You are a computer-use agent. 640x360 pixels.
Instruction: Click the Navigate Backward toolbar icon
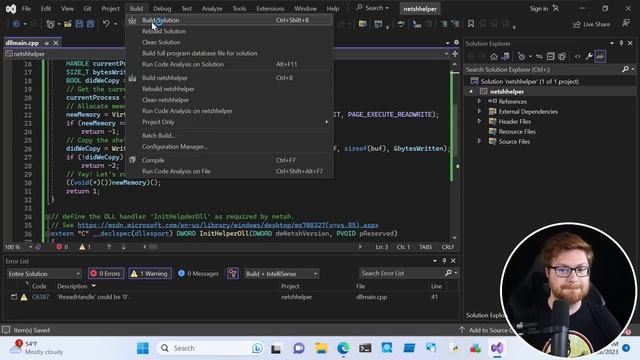click(x=16, y=24)
